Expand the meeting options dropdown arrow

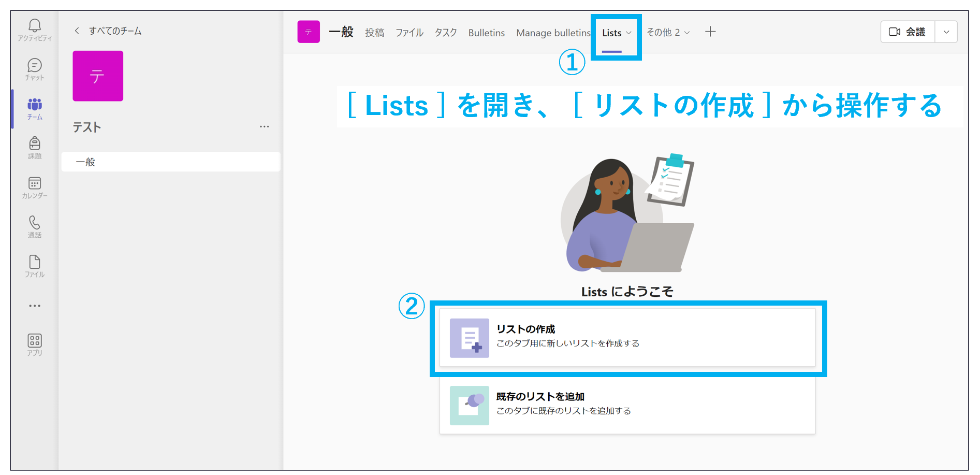(x=946, y=32)
